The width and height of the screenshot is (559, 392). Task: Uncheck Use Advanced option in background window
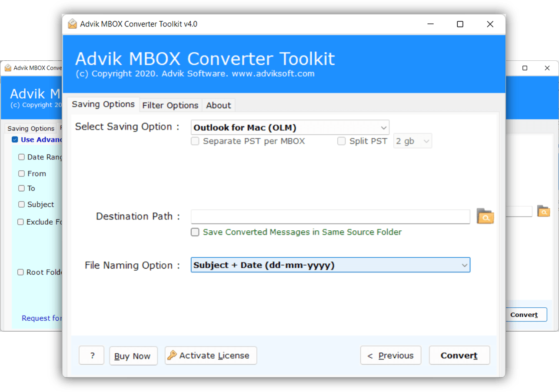15,140
